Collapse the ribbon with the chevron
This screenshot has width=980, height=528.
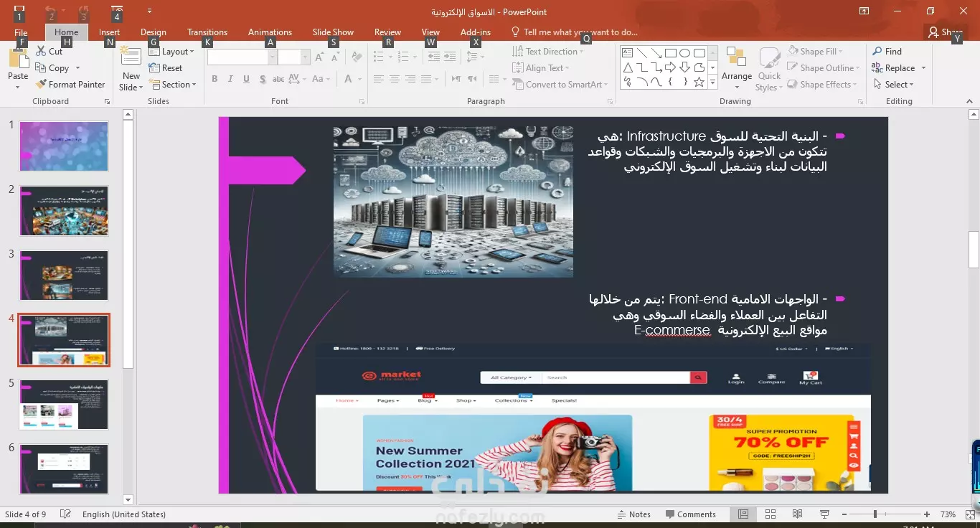tap(969, 102)
